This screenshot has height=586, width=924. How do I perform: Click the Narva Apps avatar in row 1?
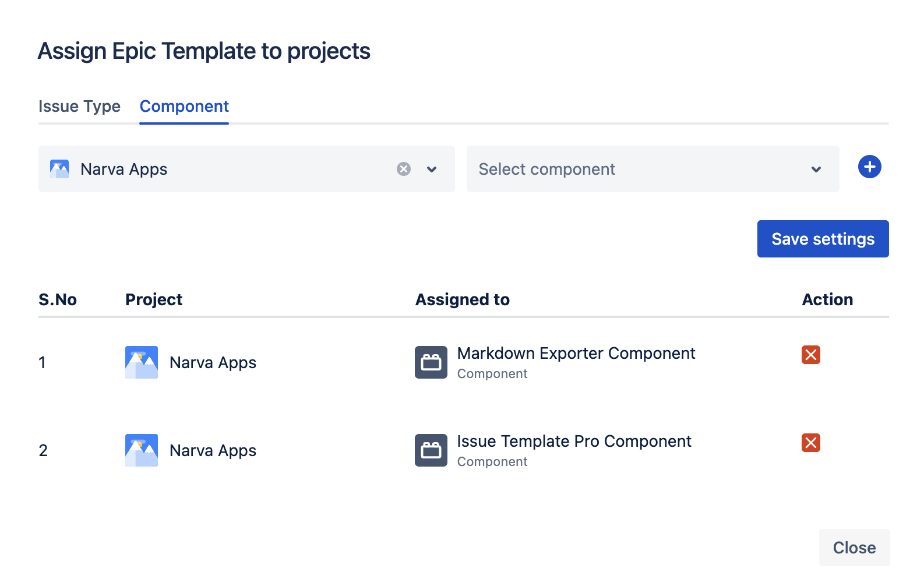[x=142, y=362]
